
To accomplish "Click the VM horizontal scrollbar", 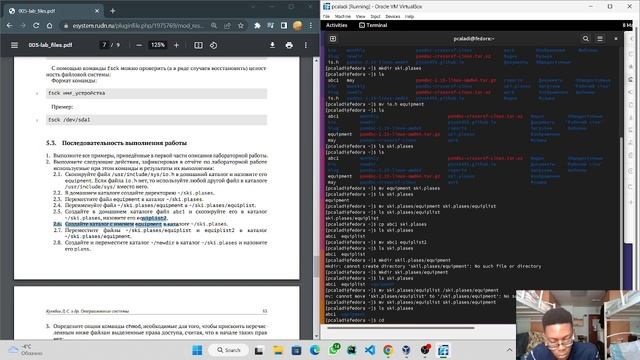I will [400, 327].
